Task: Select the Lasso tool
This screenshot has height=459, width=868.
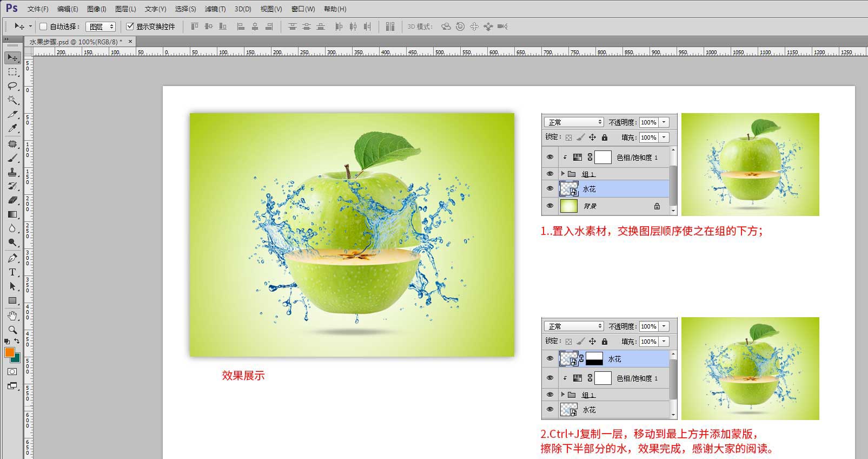Action: coord(12,86)
